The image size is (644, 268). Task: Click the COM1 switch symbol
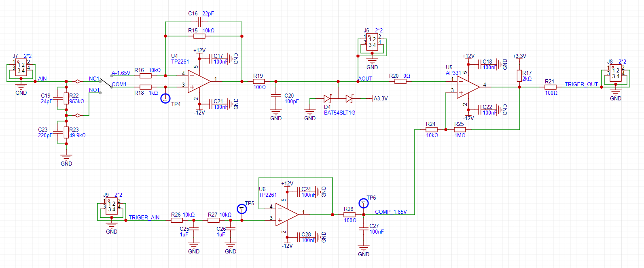point(106,84)
